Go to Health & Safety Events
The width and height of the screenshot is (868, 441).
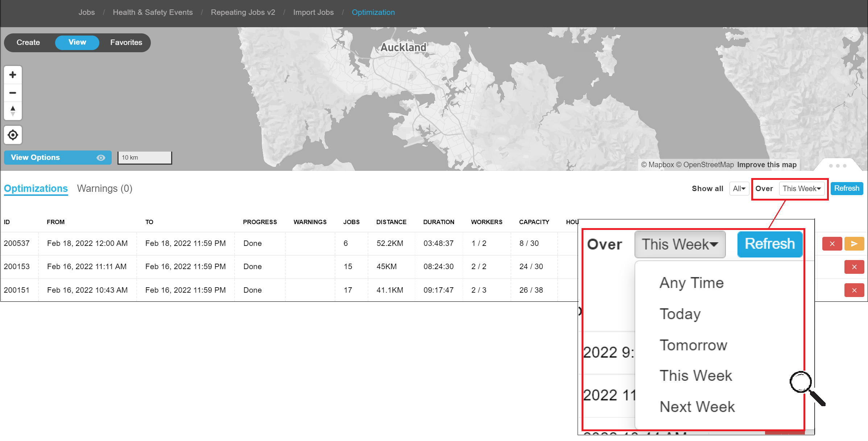153,12
